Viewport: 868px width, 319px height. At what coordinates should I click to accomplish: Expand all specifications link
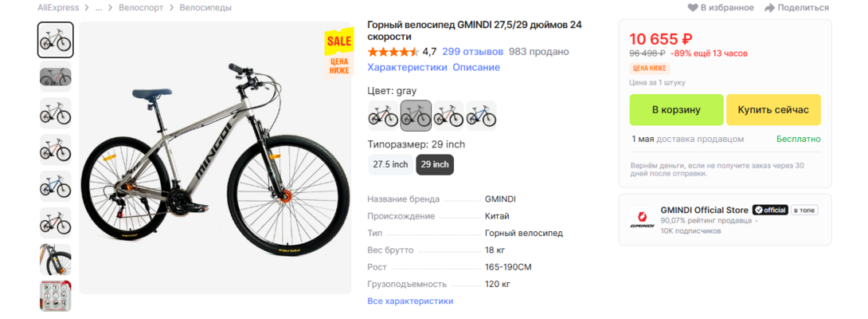click(410, 301)
